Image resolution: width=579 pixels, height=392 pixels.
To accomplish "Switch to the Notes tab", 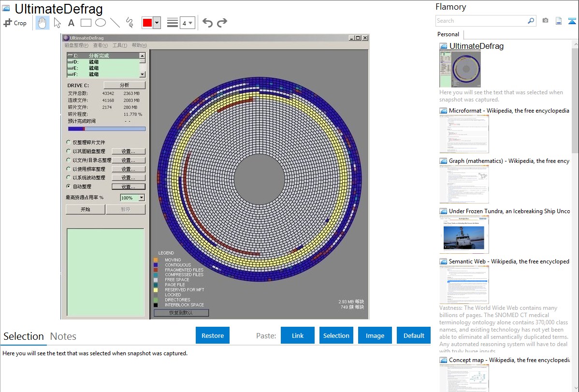I will pyautogui.click(x=63, y=336).
